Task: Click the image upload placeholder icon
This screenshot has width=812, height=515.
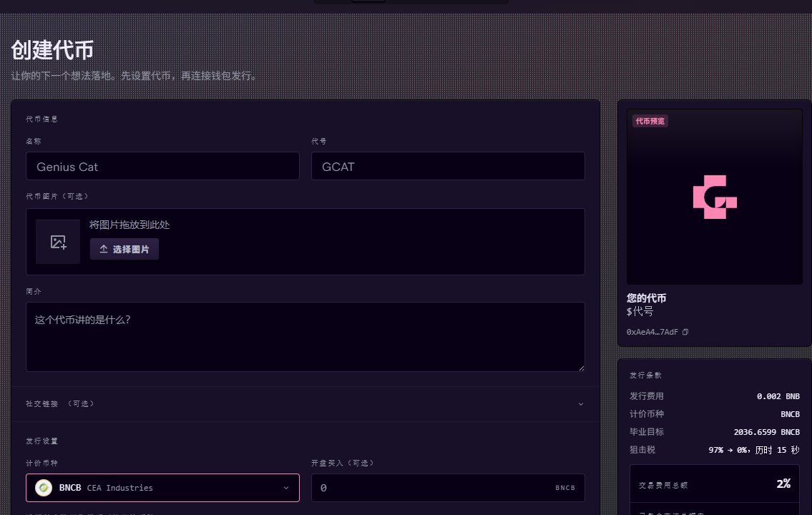Action: (x=58, y=242)
